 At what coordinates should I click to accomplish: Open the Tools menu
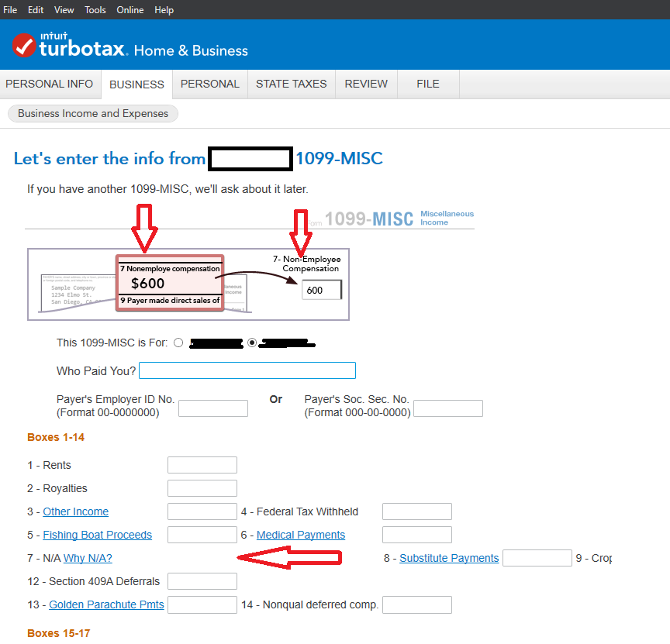(x=95, y=10)
